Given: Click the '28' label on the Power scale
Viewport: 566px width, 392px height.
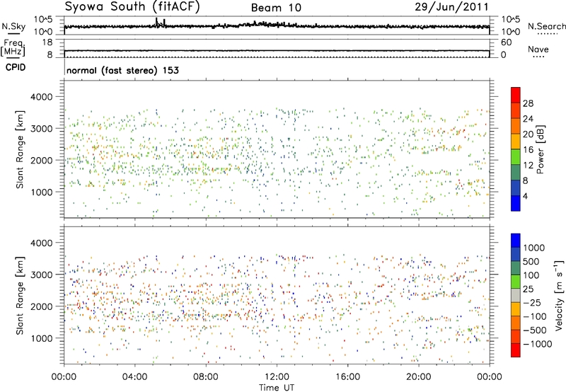Looking at the screenshot, I should pyautogui.click(x=528, y=103).
